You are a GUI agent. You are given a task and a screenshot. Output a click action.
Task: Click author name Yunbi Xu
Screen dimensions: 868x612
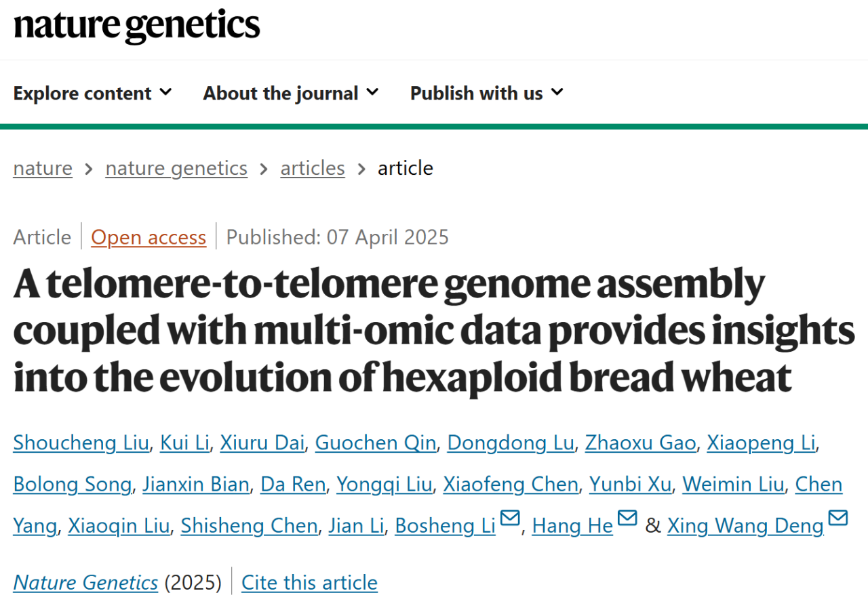[x=630, y=485]
